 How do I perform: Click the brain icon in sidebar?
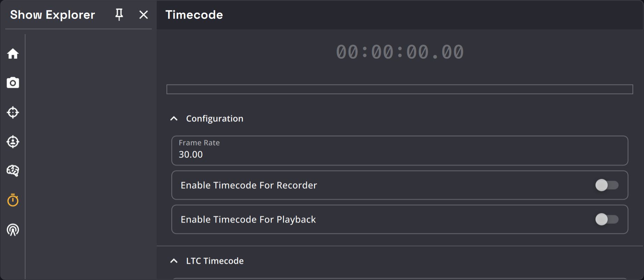point(13,171)
